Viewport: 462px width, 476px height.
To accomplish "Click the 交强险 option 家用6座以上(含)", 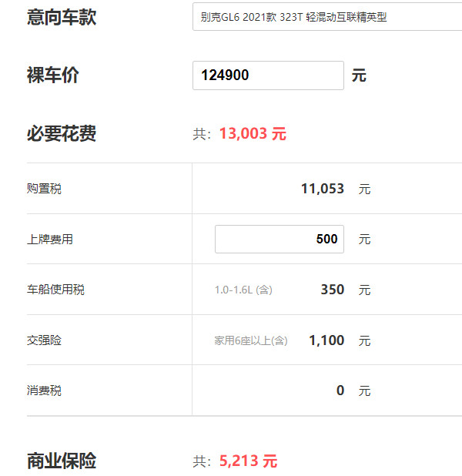I will (x=251, y=340).
